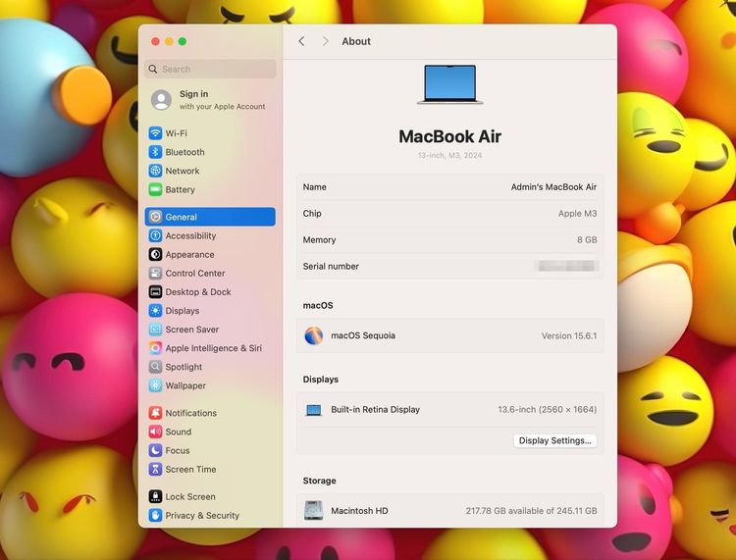Click the blurred serial number value
736x560 pixels.
567,266
